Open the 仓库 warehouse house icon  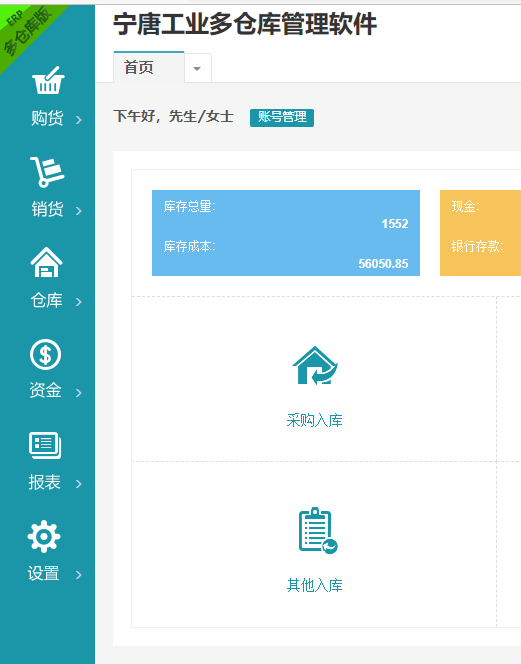47,262
